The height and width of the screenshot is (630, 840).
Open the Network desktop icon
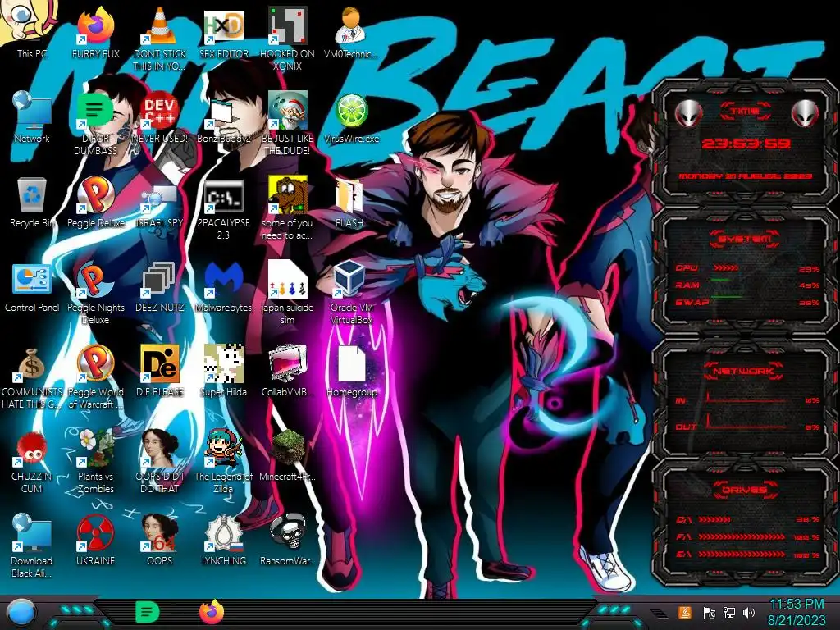pos(31,116)
